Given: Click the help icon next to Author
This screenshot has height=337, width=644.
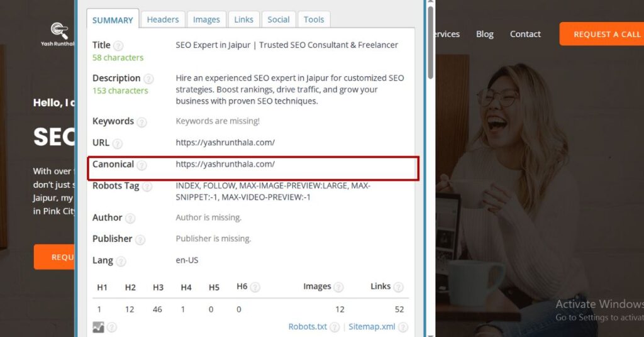Looking at the screenshot, I should (130, 218).
